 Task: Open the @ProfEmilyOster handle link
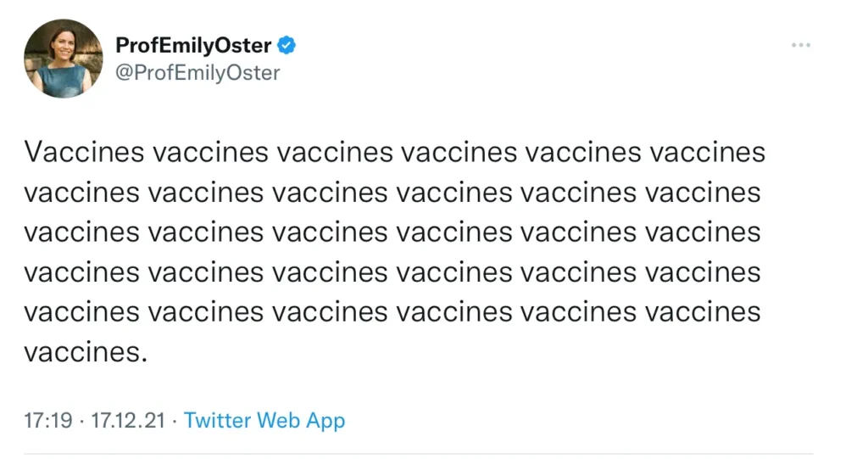pyautogui.click(x=198, y=73)
